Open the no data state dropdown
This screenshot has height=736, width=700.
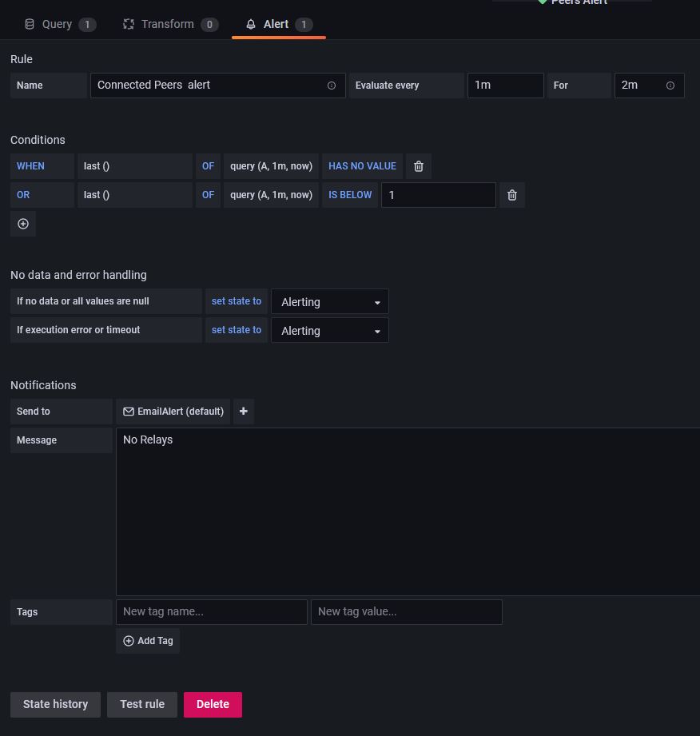click(x=330, y=302)
